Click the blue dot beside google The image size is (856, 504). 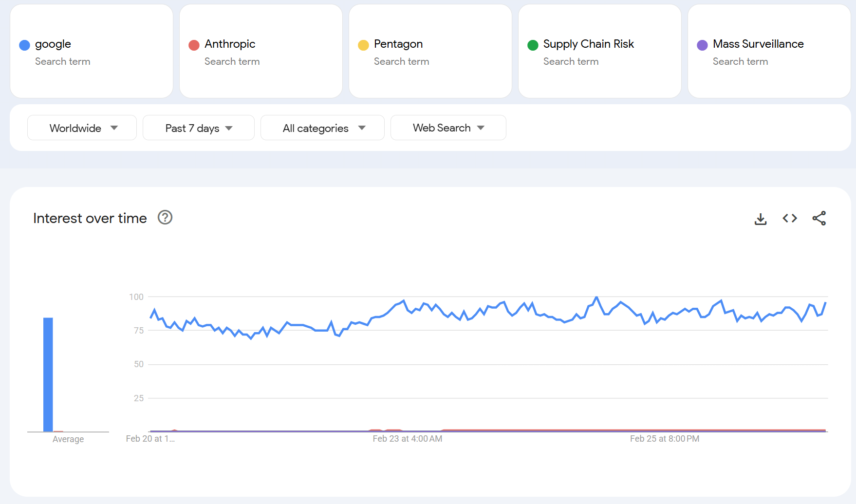pos(24,45)
